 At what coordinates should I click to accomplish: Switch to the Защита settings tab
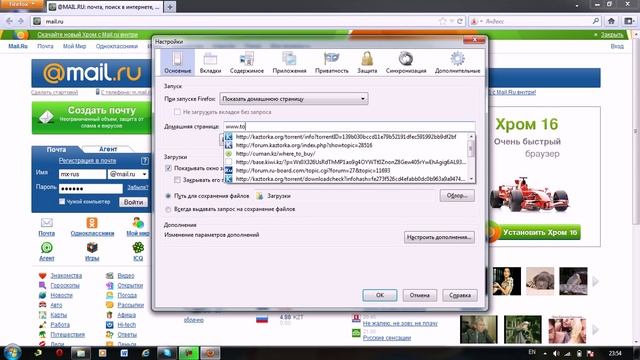pyautogui.click(x=367, y=62)
